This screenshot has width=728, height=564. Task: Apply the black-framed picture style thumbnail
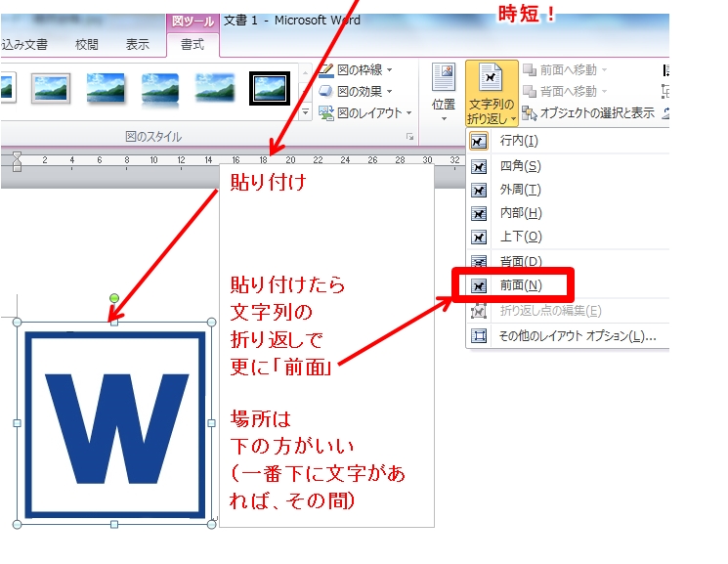pyautogui.click(x=268, y=88)
